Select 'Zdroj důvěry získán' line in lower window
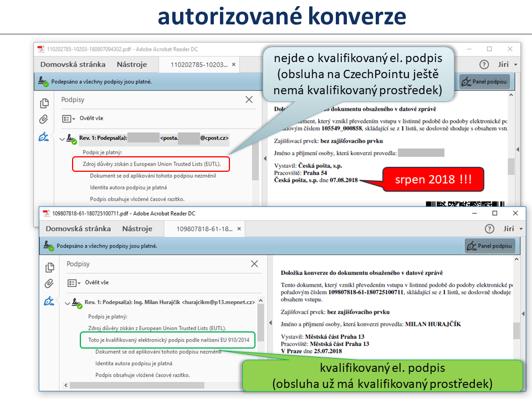This screenshot has width=532, height=399. [x=157, y=328]
